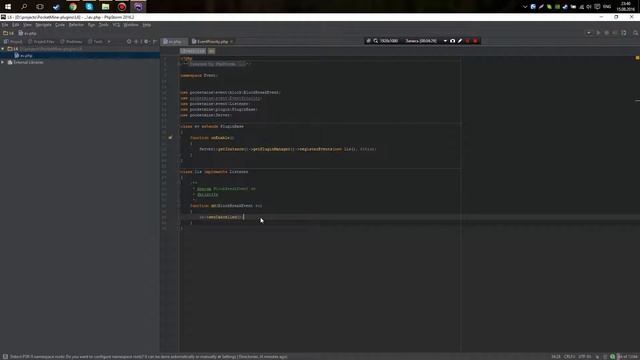Screen dimensions: 640x360
Task: Click Search Everywhere magnifier icon
Action: (x=635, y=33)
